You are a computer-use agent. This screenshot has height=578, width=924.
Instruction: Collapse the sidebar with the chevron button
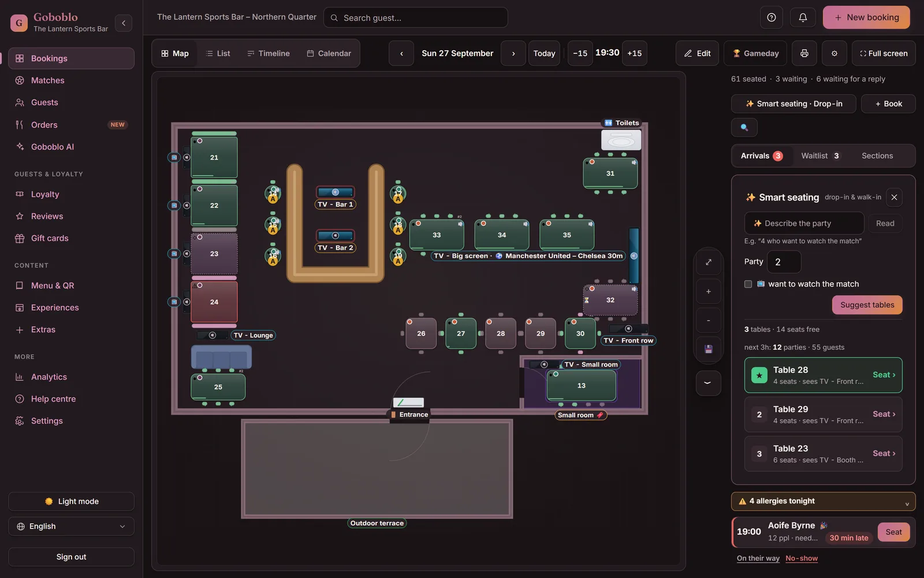pos(123,23)
